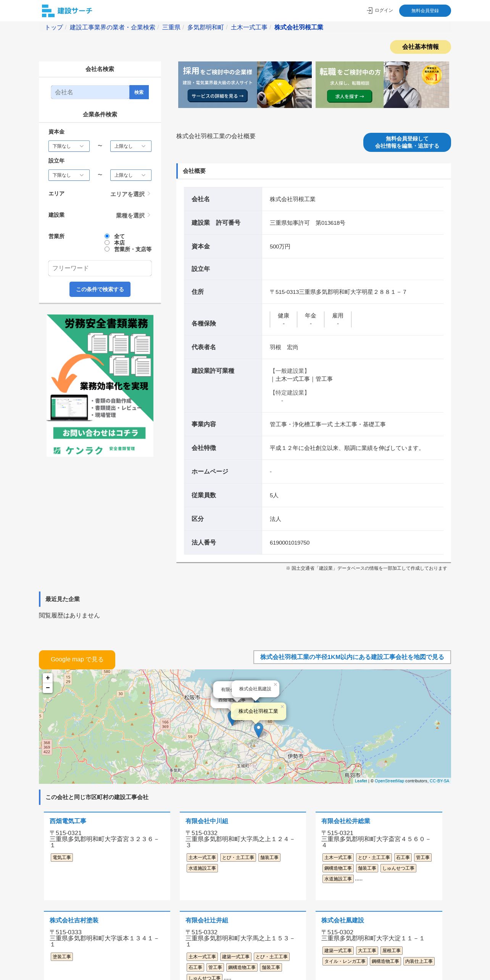This screenshot has width=490, height=980.
Task: Open the 半径1KM以内にある建設工事会社 map link
Action: [352, 657]
